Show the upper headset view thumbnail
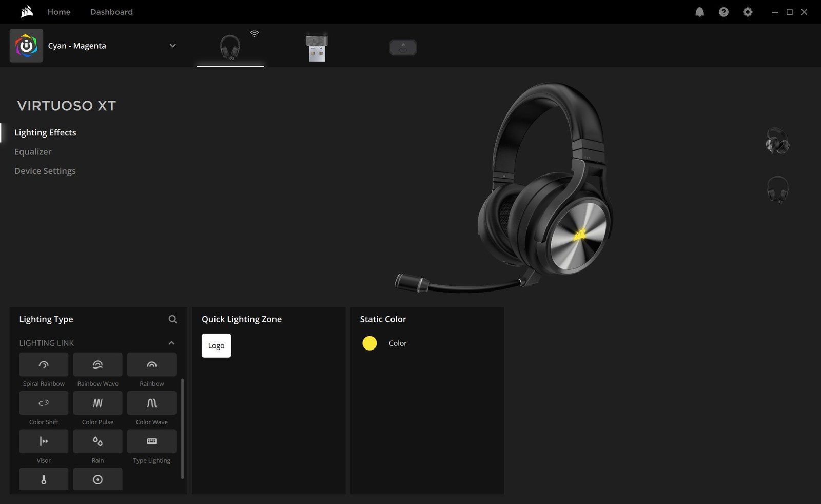Screen dimensions: 821x504 (777, 141)
